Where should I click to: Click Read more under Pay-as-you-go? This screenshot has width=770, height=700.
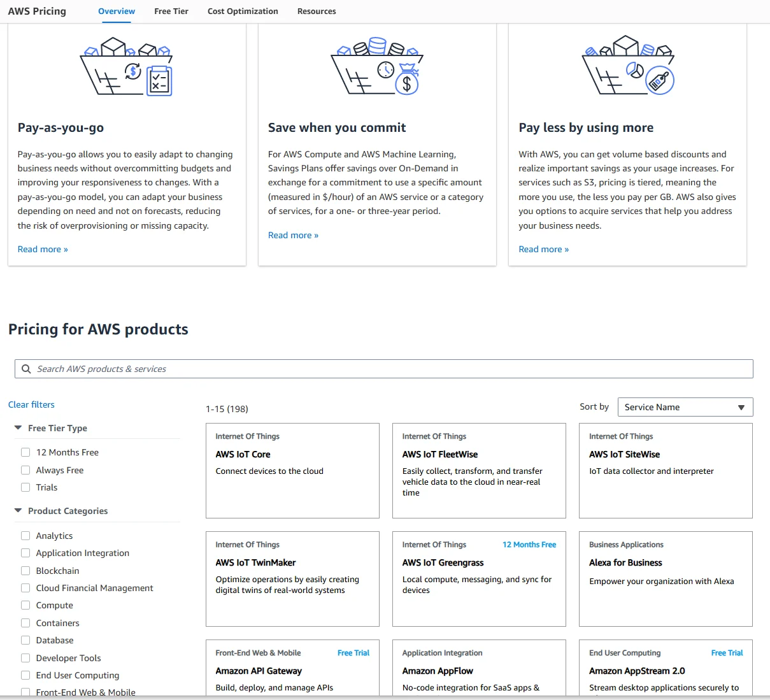(43, 249)
